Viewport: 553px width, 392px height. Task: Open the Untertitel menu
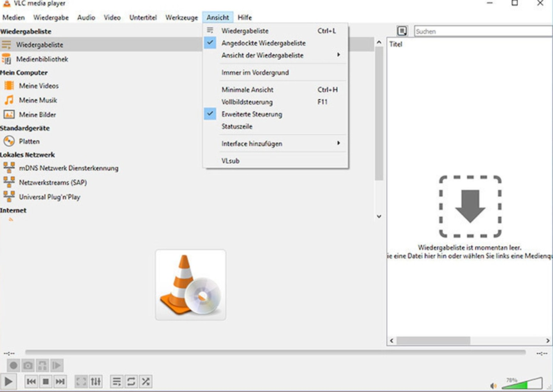tap(143, 17)
